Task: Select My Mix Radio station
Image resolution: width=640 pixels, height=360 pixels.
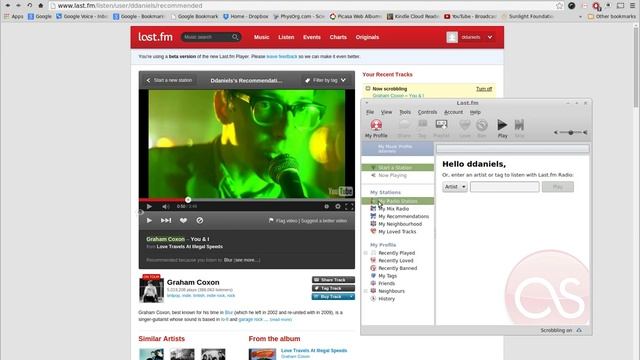Action: (x=393, y=209)
